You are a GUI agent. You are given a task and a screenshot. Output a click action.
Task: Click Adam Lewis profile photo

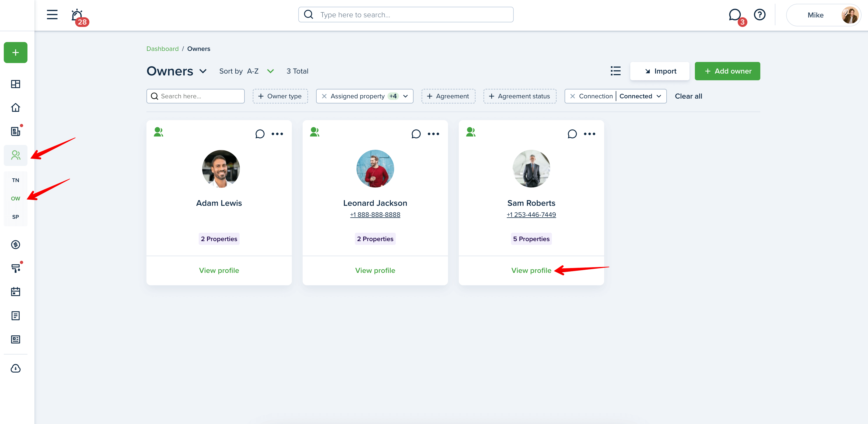coord(221,169)
